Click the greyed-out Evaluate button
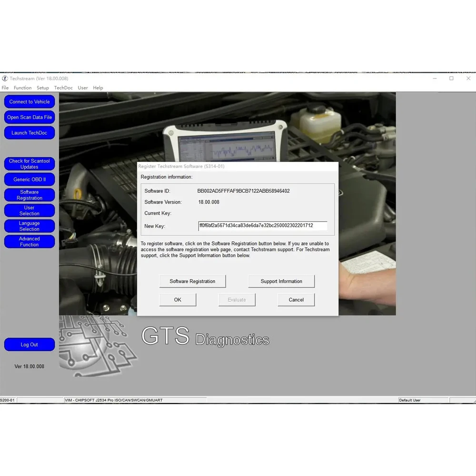Viewport: 476px width, 476px height. pyautogui.click(x=237, y=300)
